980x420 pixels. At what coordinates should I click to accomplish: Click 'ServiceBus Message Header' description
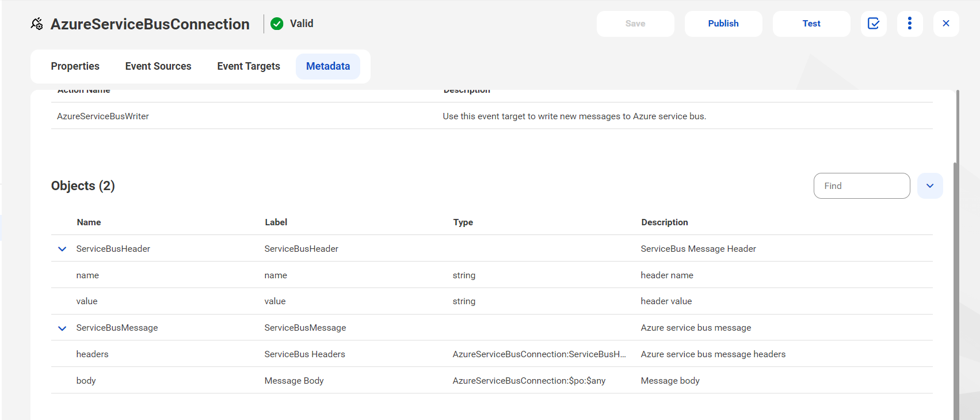[x=699, y=249]
